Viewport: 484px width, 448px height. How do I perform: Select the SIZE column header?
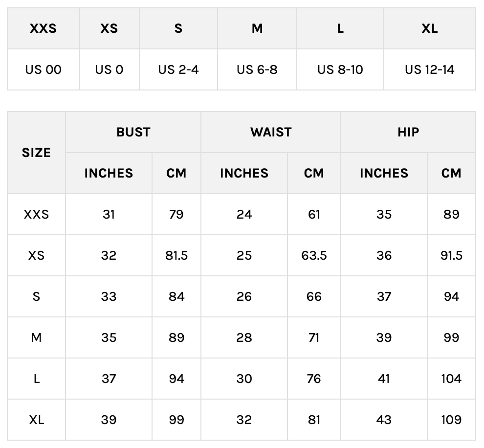[x=36, y=153]
